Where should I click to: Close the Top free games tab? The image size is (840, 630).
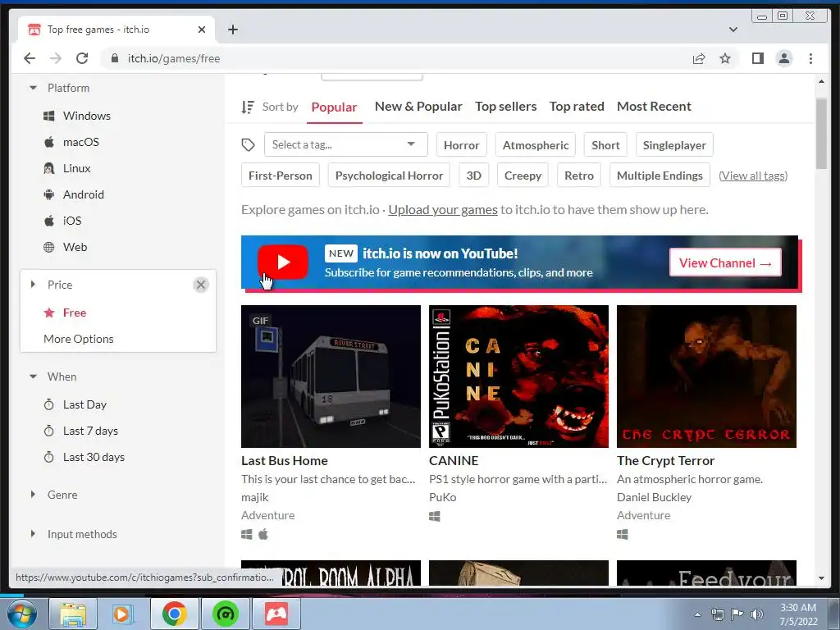tap(202, 30)
